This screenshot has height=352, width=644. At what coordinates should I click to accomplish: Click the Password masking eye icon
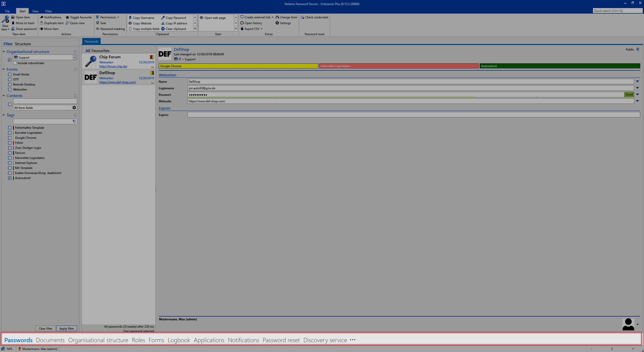click(x=98, y=29)
